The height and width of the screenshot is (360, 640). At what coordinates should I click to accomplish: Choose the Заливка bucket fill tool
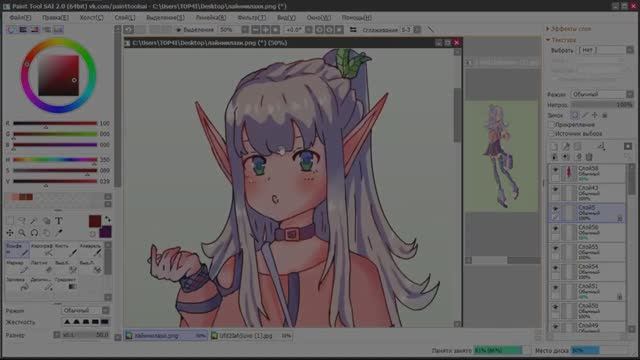coord(17,284)
